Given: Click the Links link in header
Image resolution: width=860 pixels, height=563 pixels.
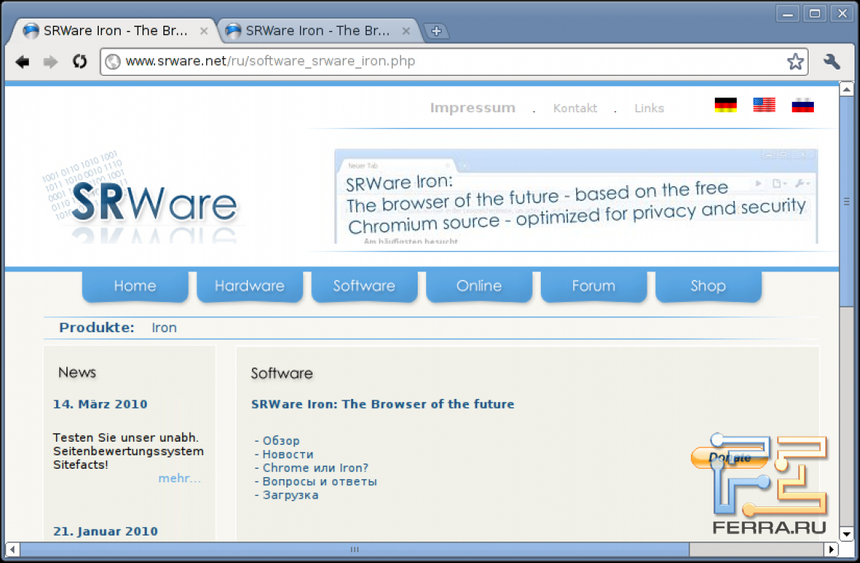Looking at the screenshot, I should [x=649, y=109].
